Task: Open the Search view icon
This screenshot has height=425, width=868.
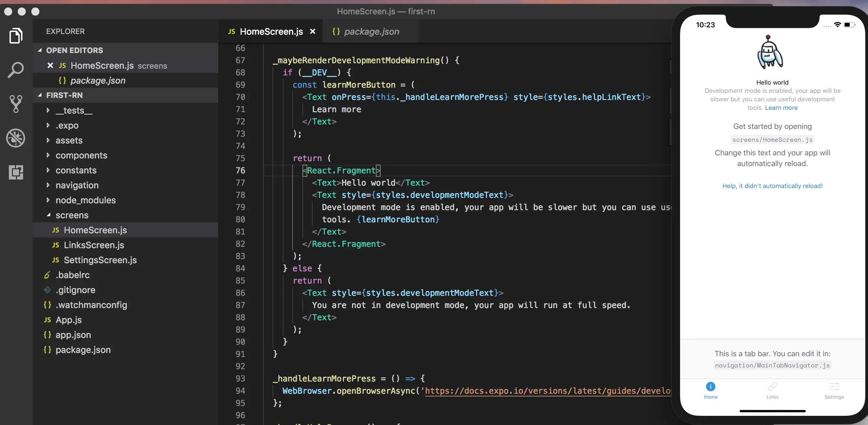Action: 16,70
